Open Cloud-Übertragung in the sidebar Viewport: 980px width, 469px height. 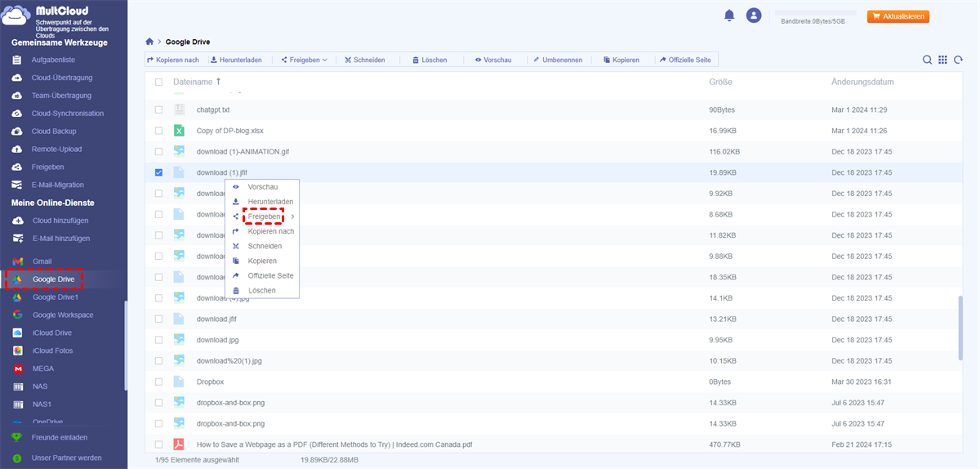(x=64, y=78)
